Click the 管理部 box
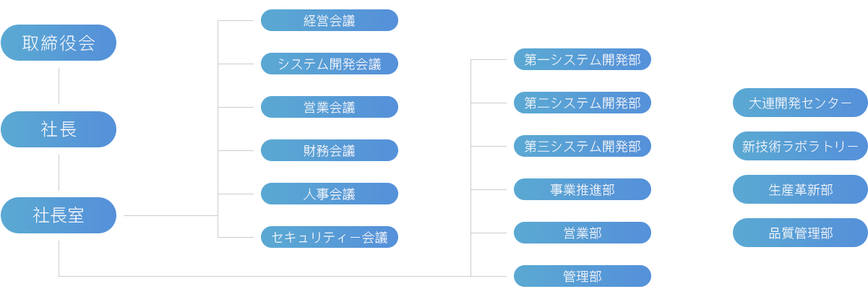Image resolution: width=868 pixels, height=302 pixels. [x=582, y=276]
